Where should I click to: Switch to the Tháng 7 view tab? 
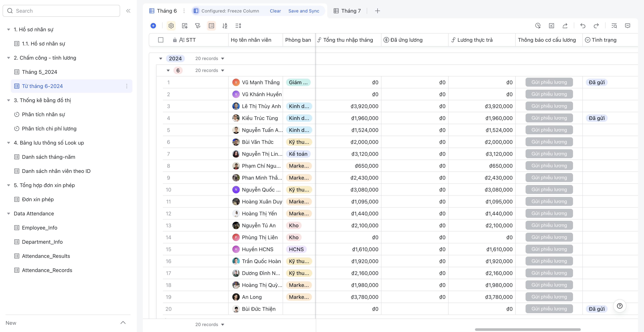(x=347, y=11)
